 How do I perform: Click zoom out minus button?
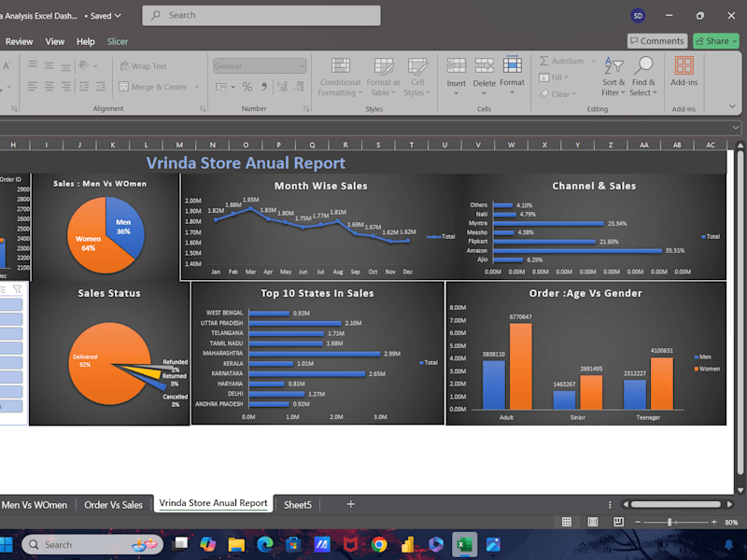638,523
